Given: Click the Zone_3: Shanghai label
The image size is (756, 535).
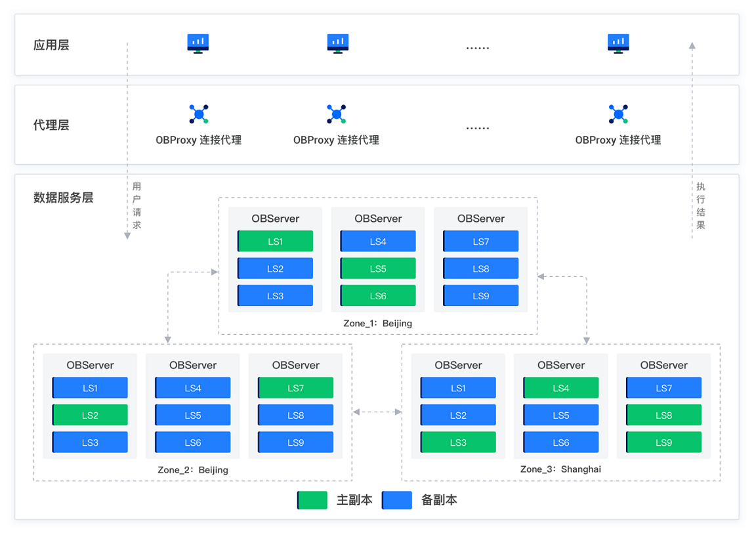Looking at the screenshot, I should tap(560, 469).
